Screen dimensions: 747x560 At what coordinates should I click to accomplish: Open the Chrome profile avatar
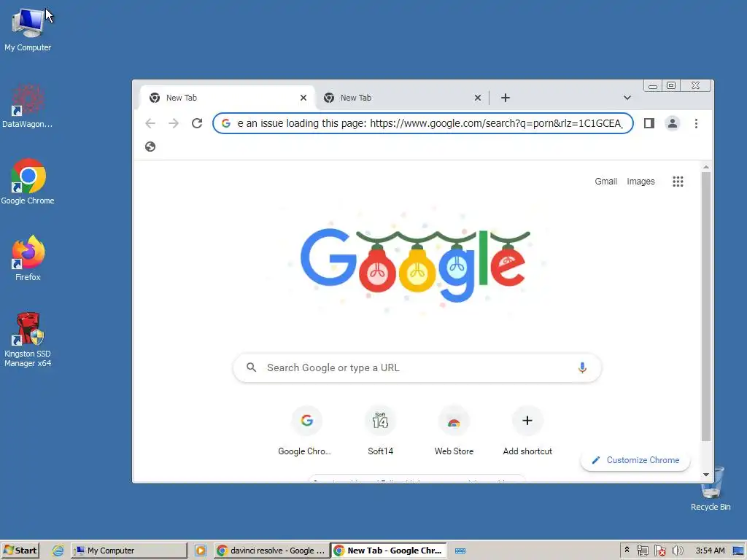[672, 123]
